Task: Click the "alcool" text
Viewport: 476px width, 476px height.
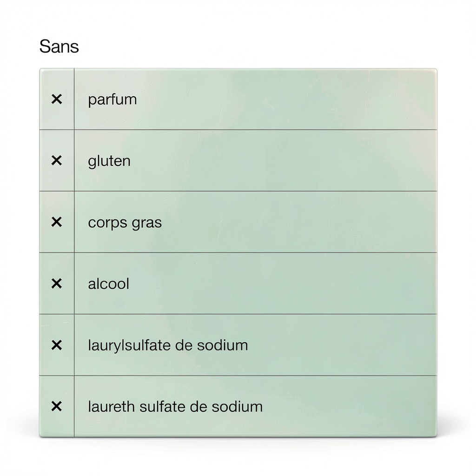Action: coord(109,284)
